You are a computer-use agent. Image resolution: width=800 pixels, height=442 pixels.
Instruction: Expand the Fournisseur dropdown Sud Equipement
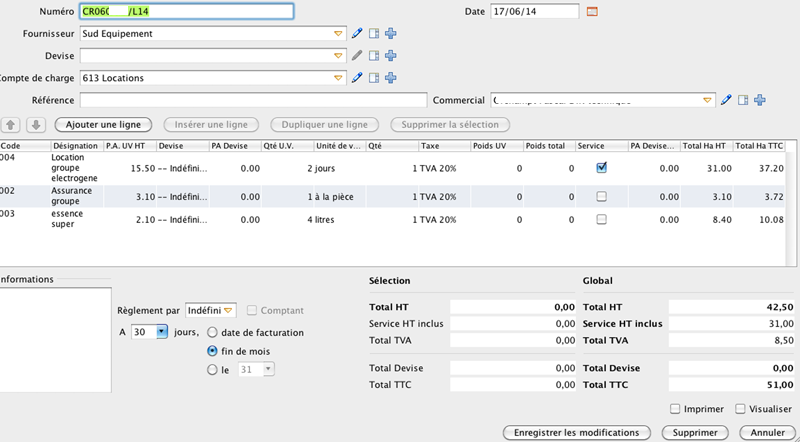click(338, 34)
